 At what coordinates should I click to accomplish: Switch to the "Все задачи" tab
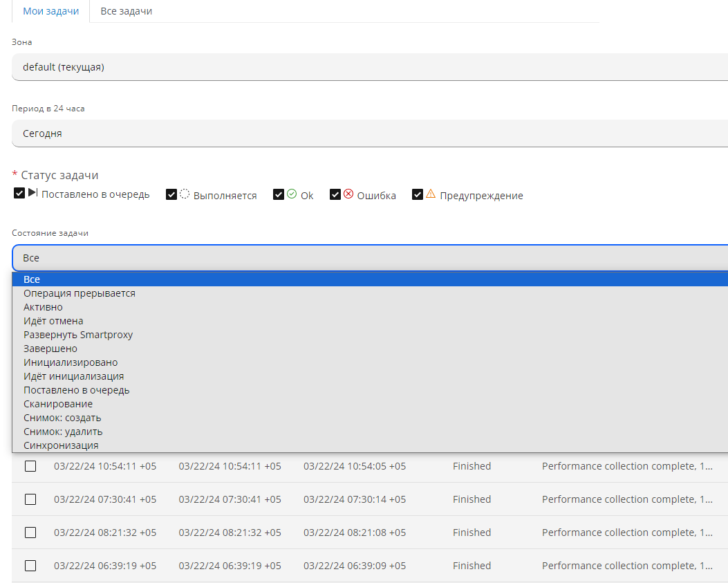[x=127, y=11]
